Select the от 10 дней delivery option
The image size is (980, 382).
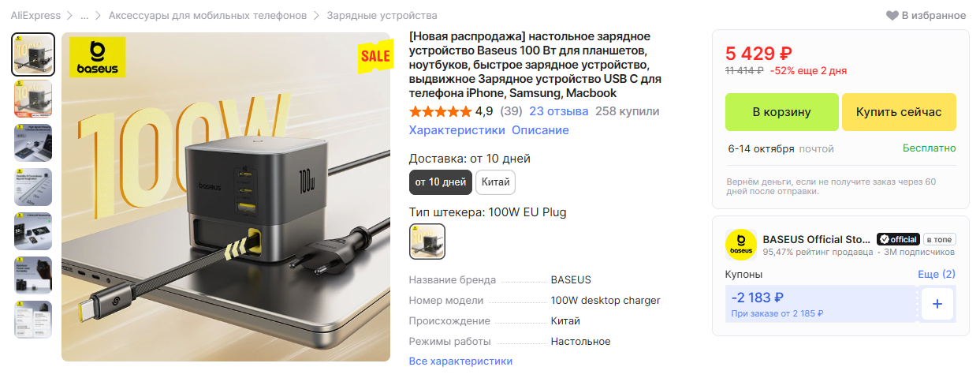tap(441, 182)
